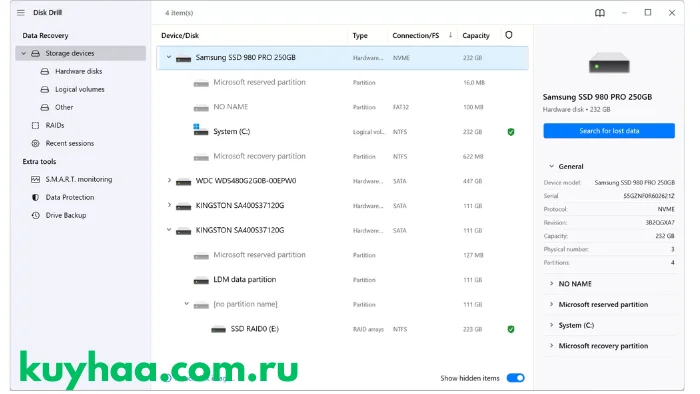The height and width of the screenshot is (394, 700).
Task: Select the 127 MB Microsoft reserved partition row
Action: pyautogui.click(x=342, y=255)
